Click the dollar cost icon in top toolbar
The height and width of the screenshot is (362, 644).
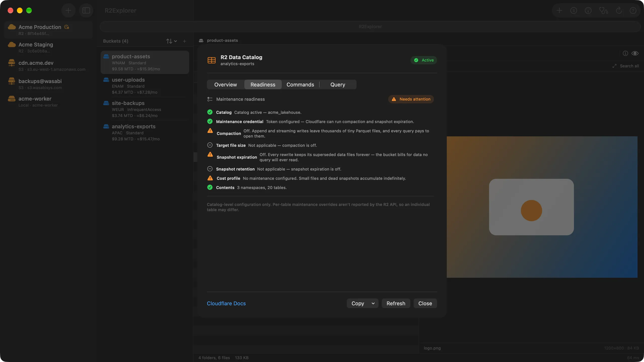pos(574,11)
